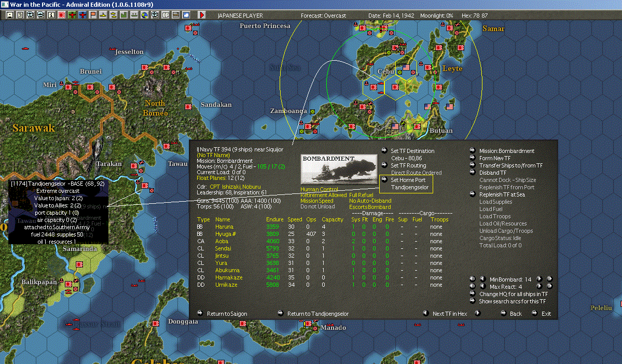Viewport: 622px width, 364px height.
Task: Click the Japanese rising sun flag toolbar icon
Action: click(x=62, y=15)
